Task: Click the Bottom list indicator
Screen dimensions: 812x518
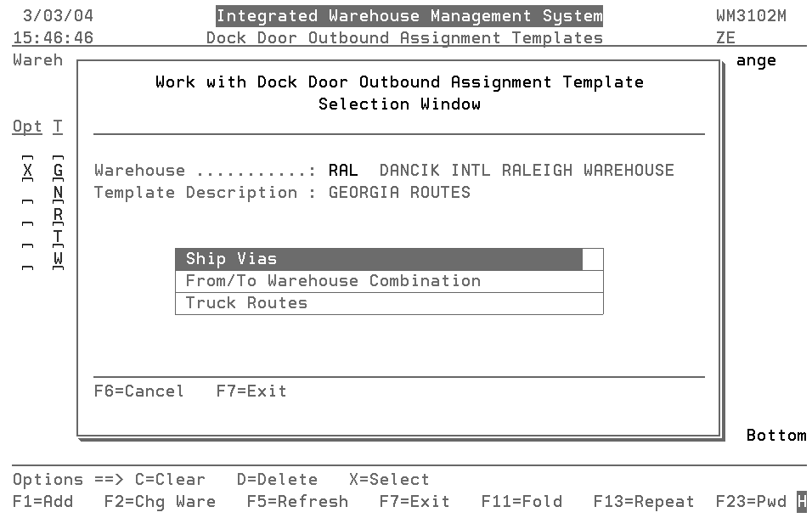Action: coord(775,436)
